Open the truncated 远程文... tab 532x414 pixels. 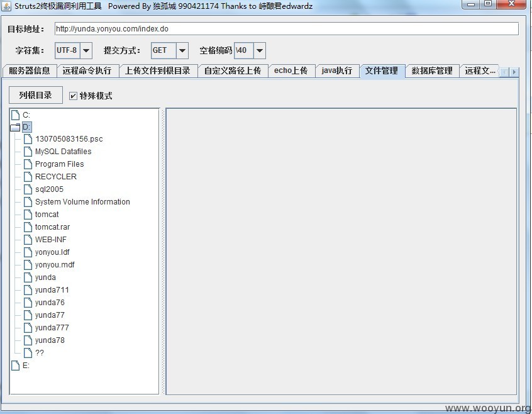480,70
